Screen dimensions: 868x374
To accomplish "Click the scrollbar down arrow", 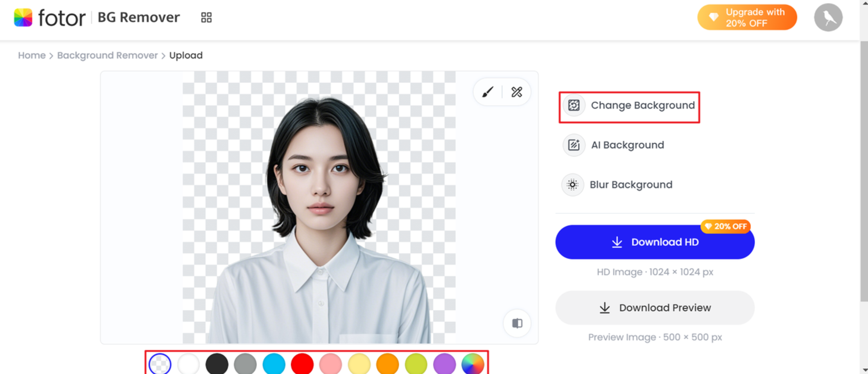I will point(864,370).
